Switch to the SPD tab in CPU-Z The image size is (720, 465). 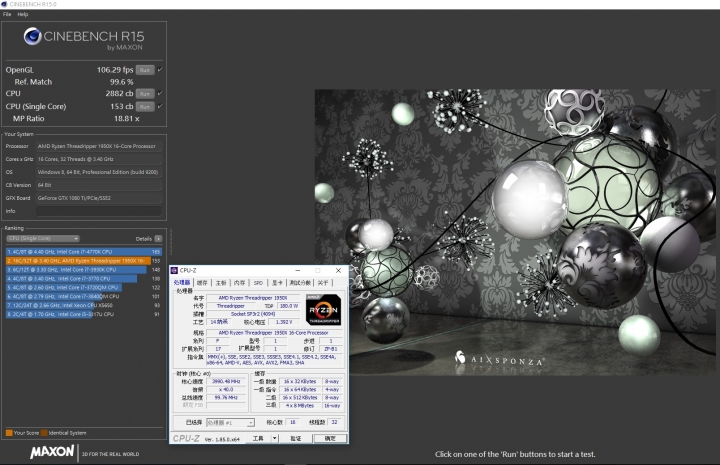tap(259, 283)
